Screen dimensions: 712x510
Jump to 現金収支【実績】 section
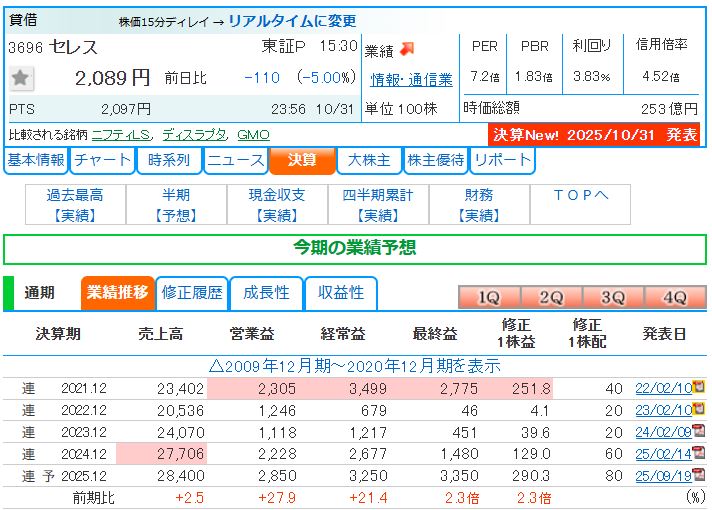[277, 205]
